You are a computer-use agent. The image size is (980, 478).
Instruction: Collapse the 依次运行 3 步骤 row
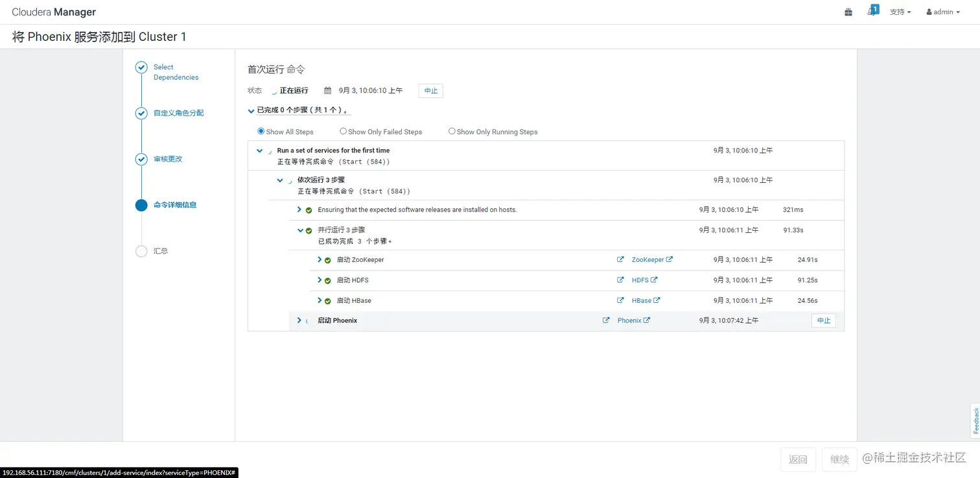point(280,180)
